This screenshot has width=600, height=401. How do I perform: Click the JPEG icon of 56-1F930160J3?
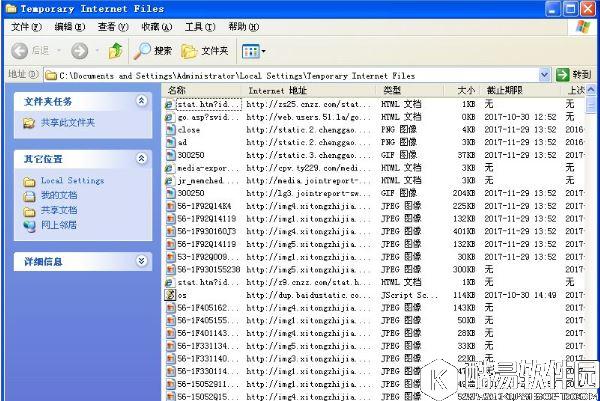tap(170, 231)
